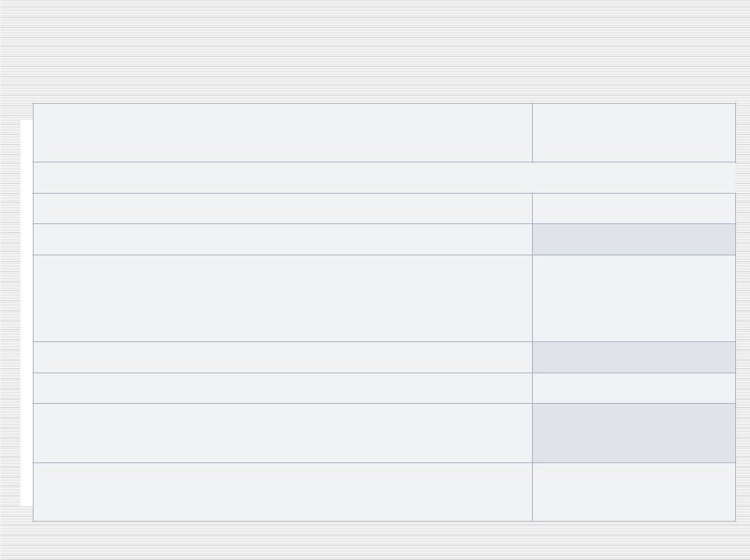This screenshot has width=750, height=560.
Task: Click the sixth row's wide left cell
Action: point(283,357)
